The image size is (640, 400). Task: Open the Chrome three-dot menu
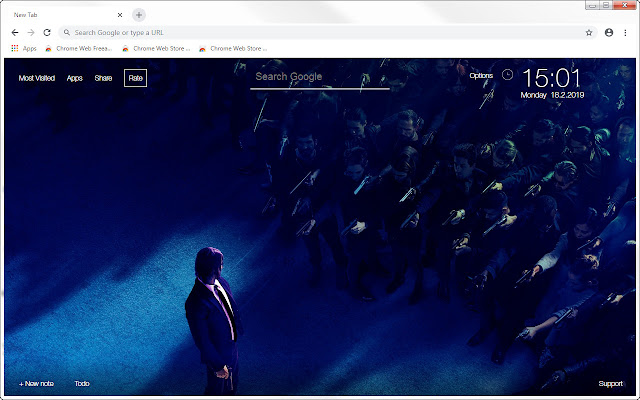625,33
